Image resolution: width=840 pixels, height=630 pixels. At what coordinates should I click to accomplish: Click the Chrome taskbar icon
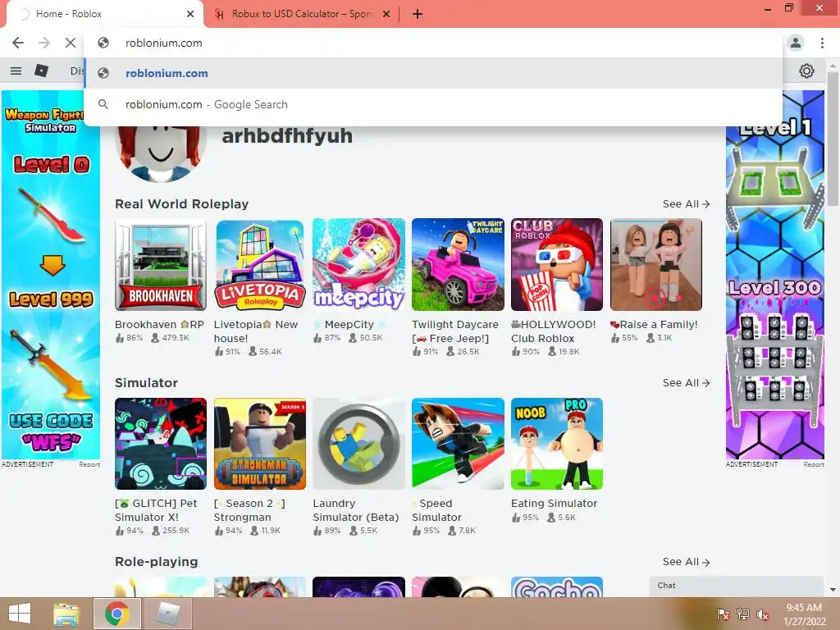(x=116, y=614)
